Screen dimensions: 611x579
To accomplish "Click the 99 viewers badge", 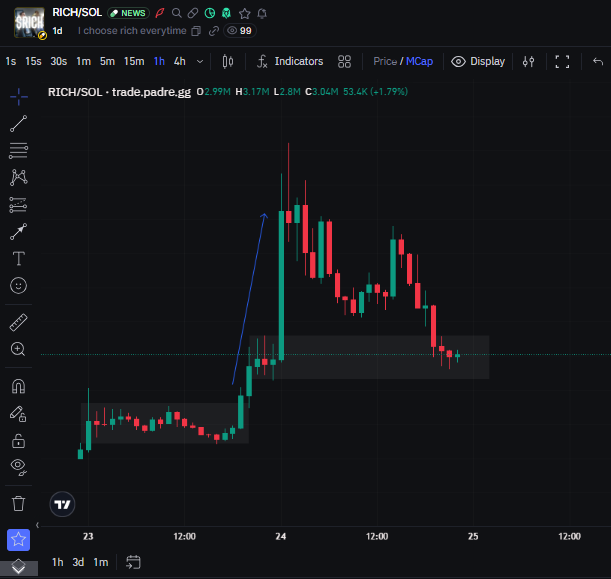I will tap(240, 31).
